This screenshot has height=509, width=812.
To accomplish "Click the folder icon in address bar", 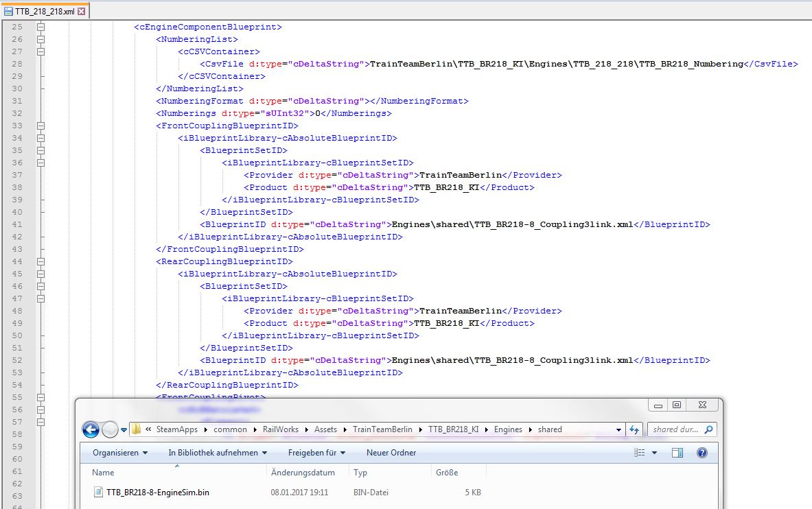I will pyautogui.click(x=136, y=429).
